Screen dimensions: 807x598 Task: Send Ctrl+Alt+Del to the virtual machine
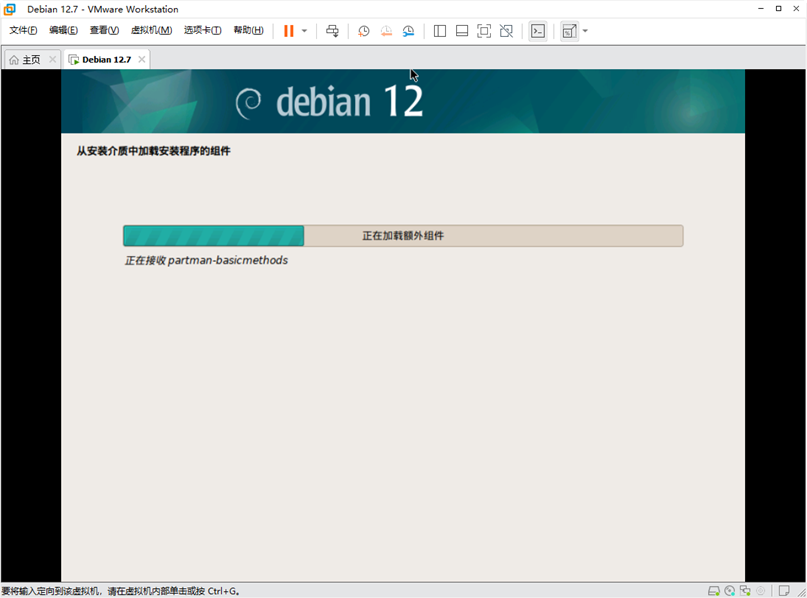tap(332, 31)
